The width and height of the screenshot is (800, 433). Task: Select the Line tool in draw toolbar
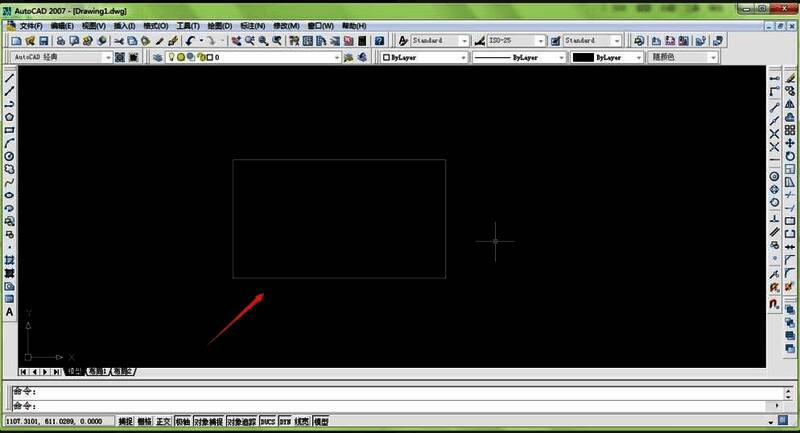pos(9,77)
